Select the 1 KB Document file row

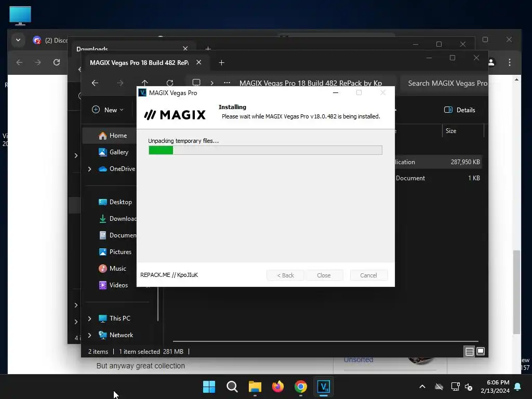[x=438, y=178]
